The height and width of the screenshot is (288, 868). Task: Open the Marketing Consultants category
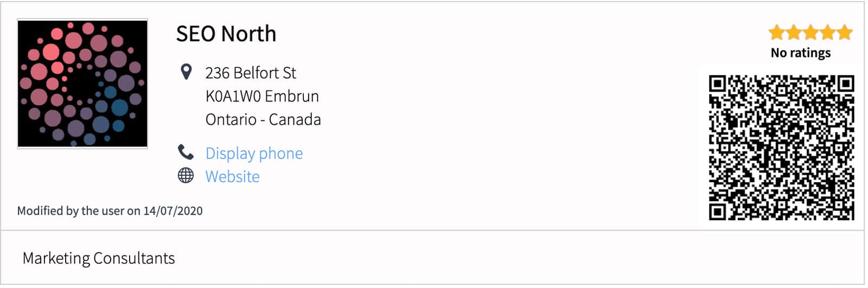pyautogui.click(x=99, y=258)
